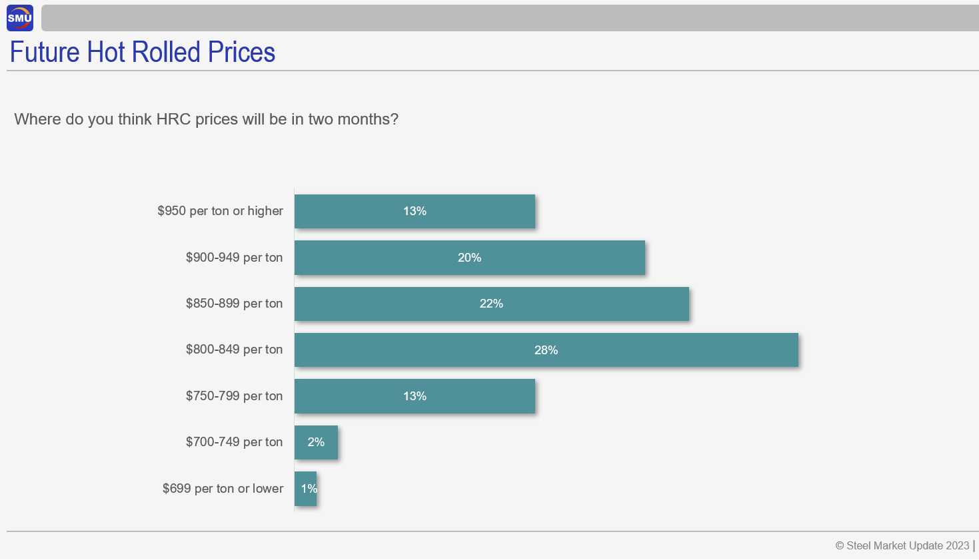The image size is (979, 560).
Task: Select the Future Hot Rolled Prices title
Action: (x=143, y=52)
